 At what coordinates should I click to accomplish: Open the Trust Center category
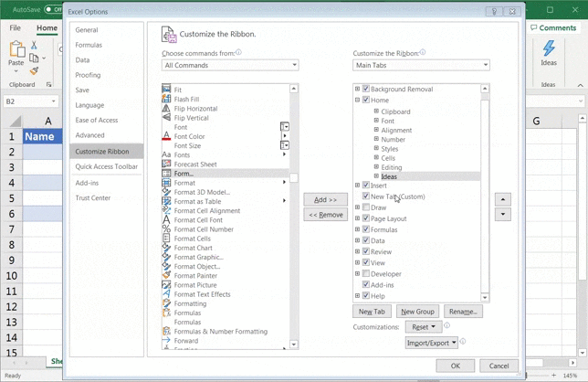point(93,197)
